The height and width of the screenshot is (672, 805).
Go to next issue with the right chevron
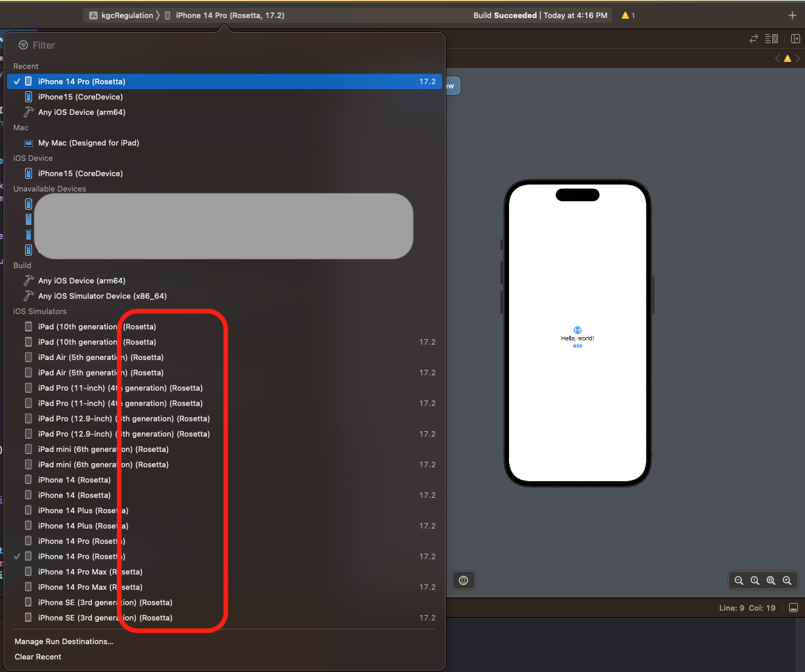pyautogui.click(x=798, y=58)
